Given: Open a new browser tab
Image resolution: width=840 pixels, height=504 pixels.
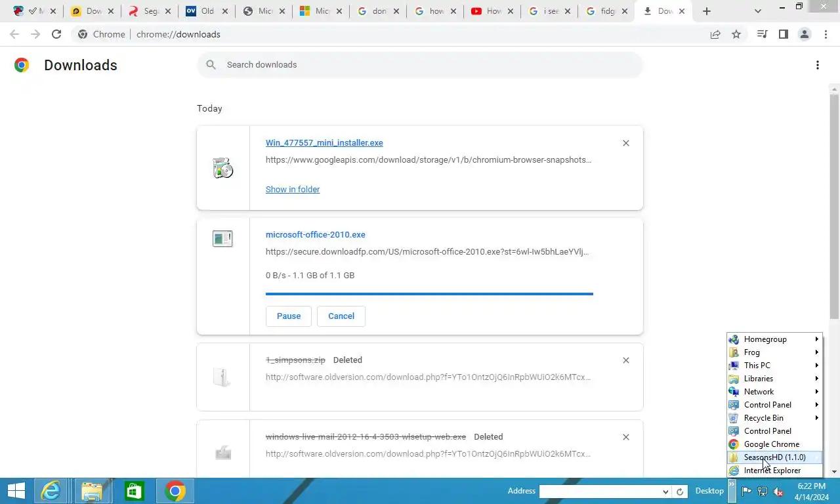Looking at the screenshot, I should click(x=706, y=11).
